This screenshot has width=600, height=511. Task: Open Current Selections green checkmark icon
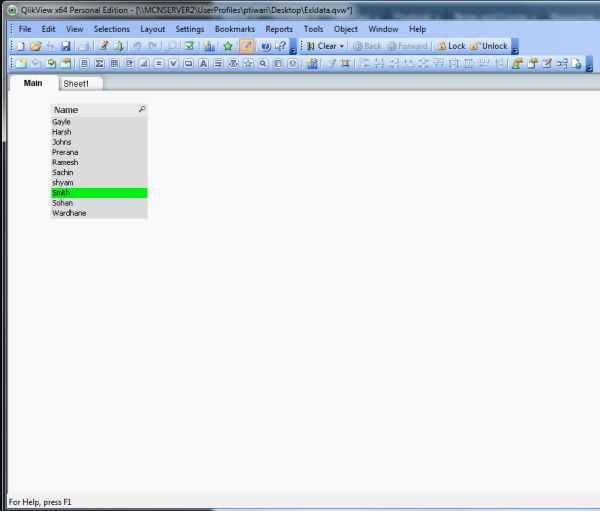coord(189,46)
